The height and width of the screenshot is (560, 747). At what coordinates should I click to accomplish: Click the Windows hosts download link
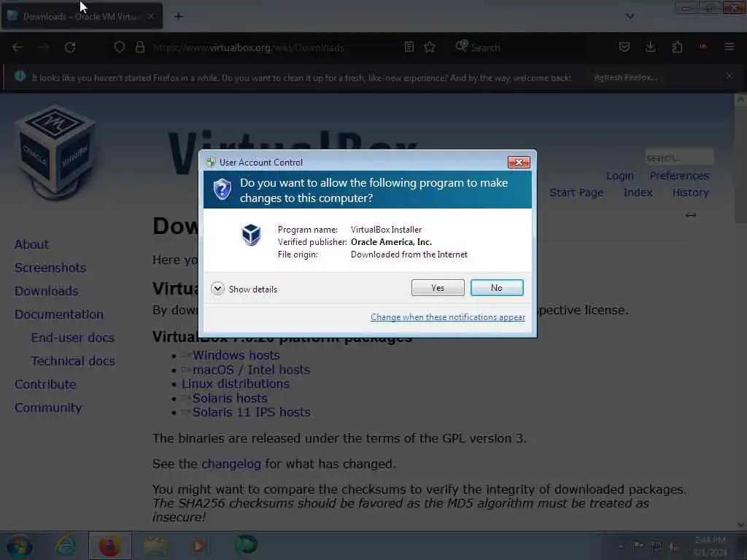pos(236,355)
